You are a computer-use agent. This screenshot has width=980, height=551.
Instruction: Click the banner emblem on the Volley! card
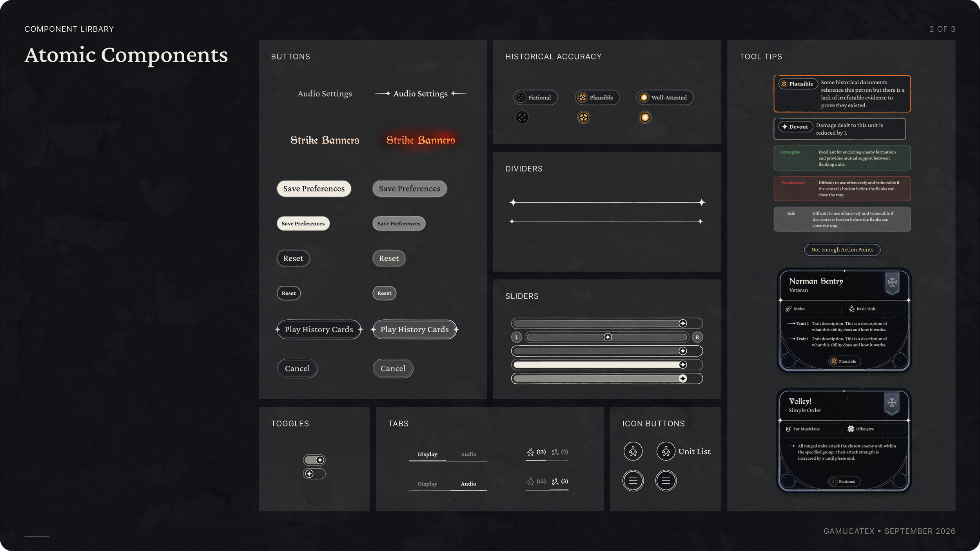[892, 403]
